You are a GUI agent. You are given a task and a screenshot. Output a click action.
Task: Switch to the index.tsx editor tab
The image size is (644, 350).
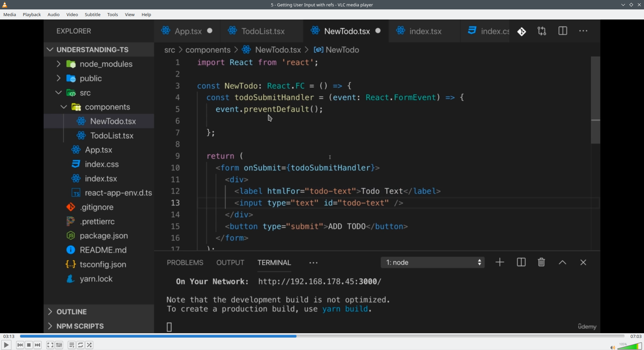point(424,31)
